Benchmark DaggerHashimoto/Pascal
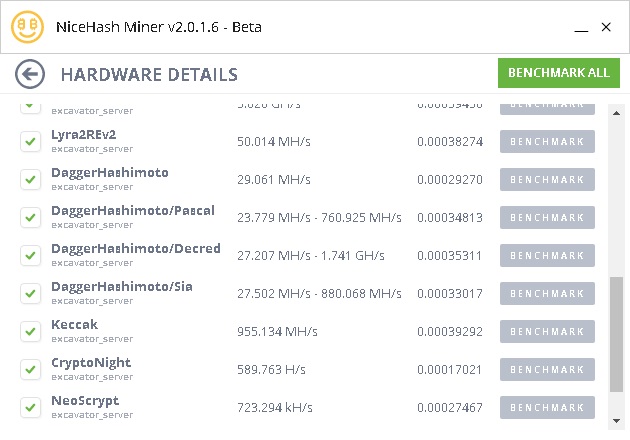This screenshot has width=630, height=440. (547, 217)
